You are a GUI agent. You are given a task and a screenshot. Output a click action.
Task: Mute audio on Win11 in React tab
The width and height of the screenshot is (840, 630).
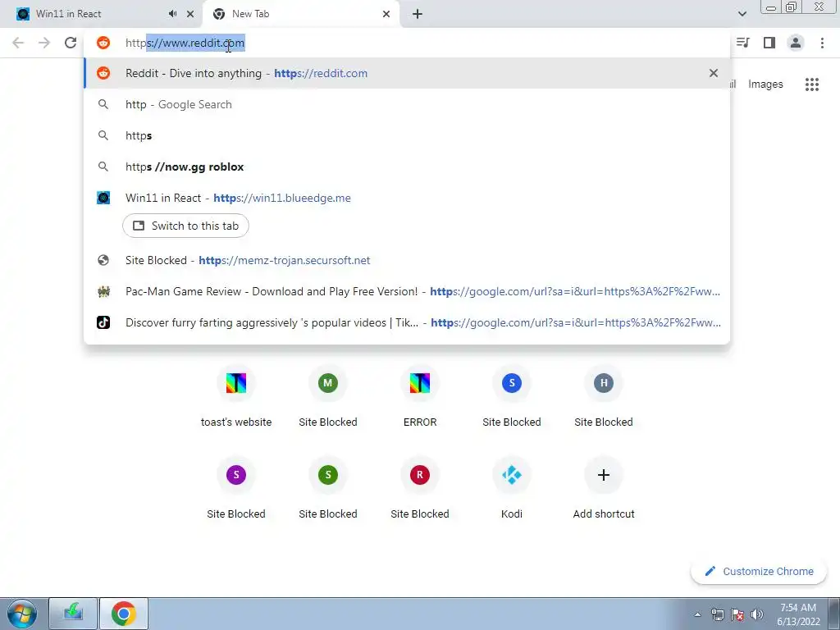[172, 13]
